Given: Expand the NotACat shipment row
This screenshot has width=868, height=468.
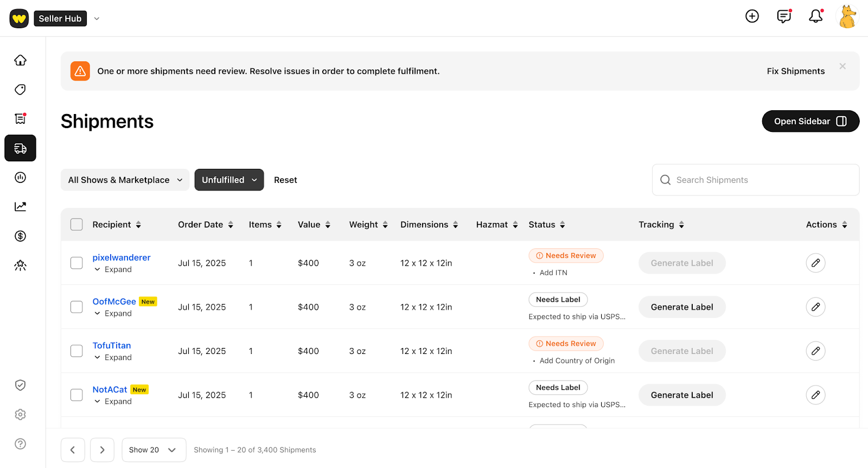Looking at the screenshot, I should click(113, 402).
